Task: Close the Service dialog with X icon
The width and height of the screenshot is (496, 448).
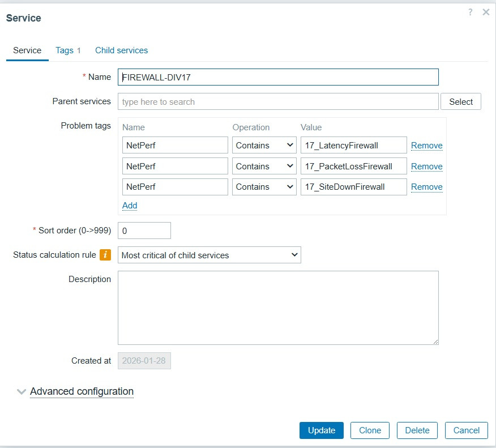Action: (486, 12)
